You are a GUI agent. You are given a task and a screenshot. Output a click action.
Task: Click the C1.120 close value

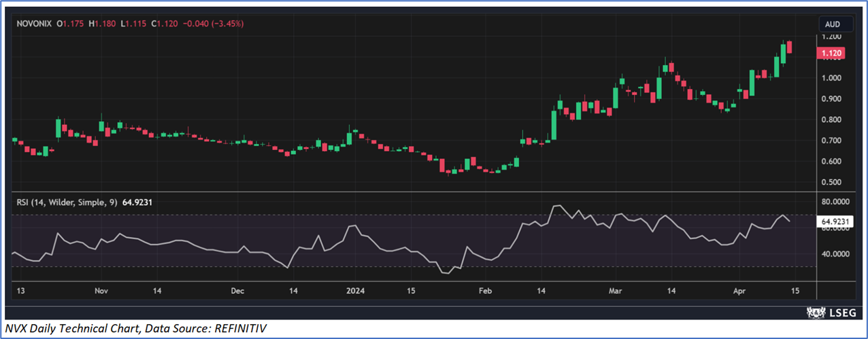(166, 24)
